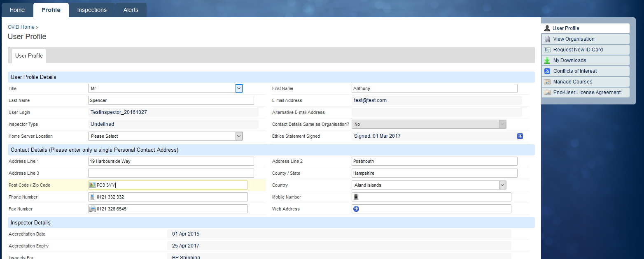
Task: Open End-User License Agreement link
Action: [x=587, y=92]
